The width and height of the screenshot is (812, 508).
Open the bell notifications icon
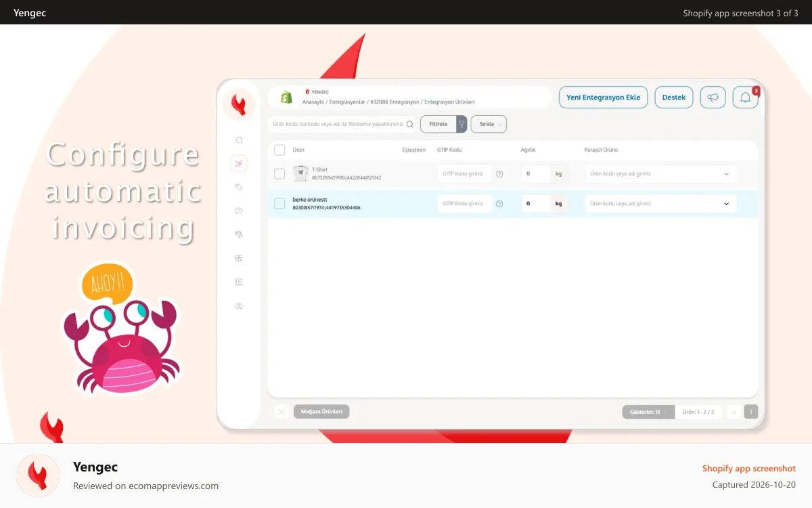click(x=745, y=98)
